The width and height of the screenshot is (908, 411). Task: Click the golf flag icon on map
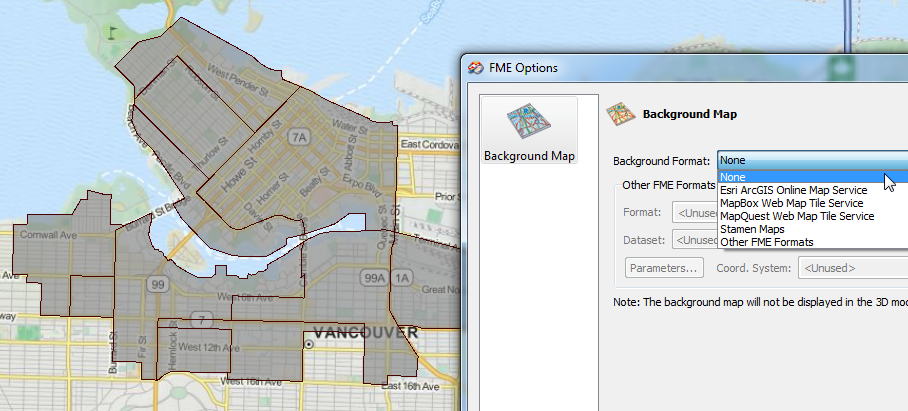[x=112, y=32]
